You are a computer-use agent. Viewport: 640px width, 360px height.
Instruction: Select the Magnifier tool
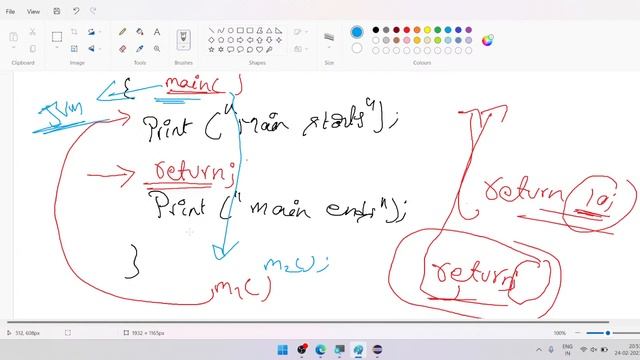tap(157, 49)
